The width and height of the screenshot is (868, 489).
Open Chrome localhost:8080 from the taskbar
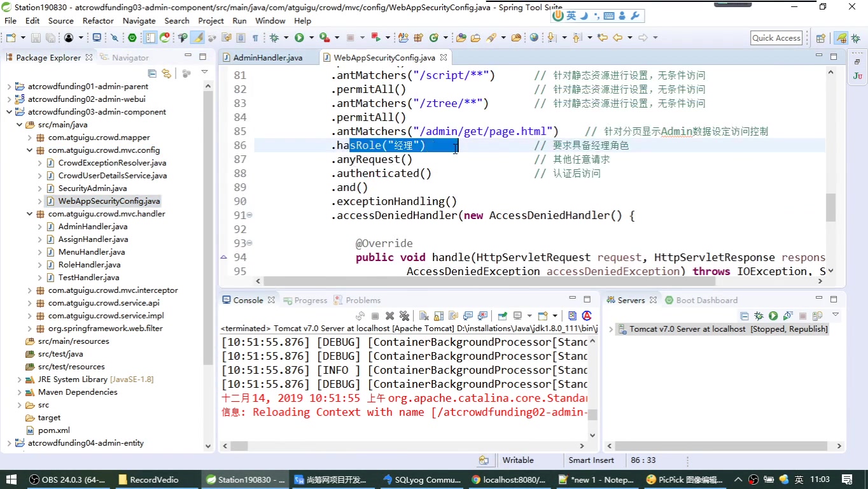[509, 479]
